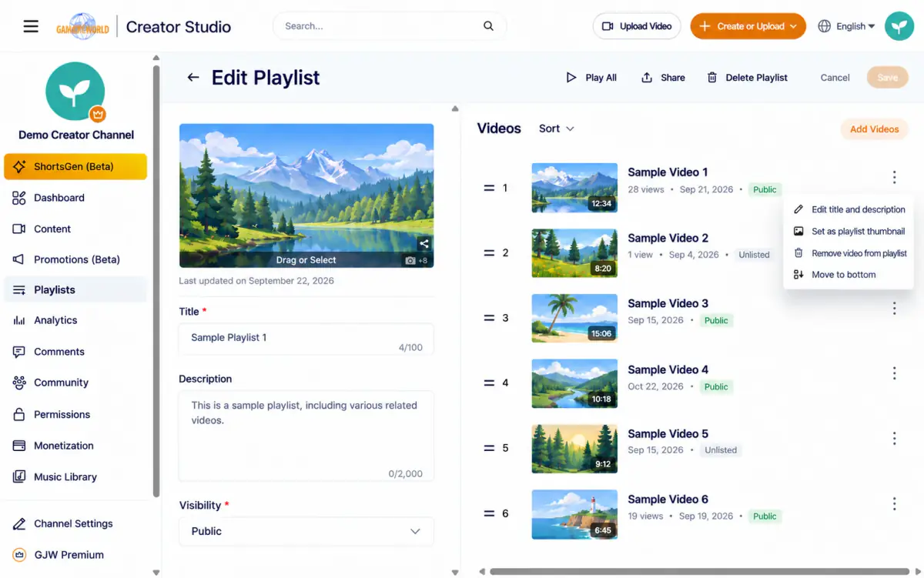Click Delete Playlist
The width and height of the screenshot is (924, 578).
(x=747, y=78)
